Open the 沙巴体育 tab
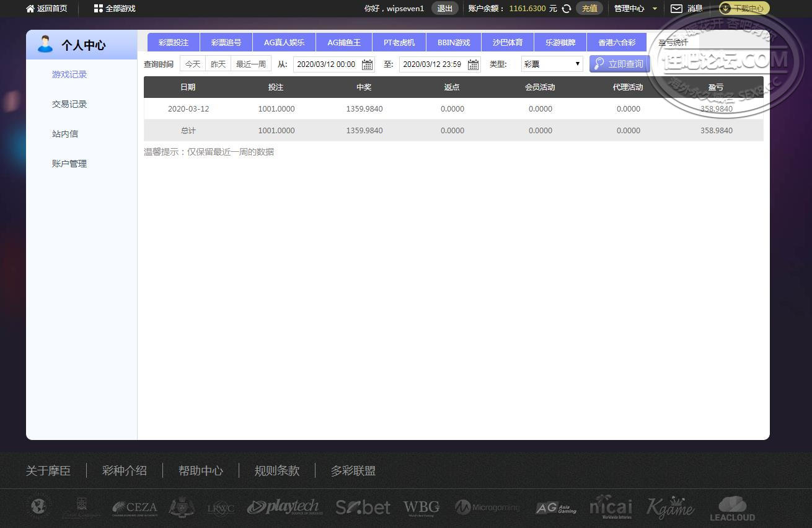Viewport: 812px width, 528px height. [508, 43]
